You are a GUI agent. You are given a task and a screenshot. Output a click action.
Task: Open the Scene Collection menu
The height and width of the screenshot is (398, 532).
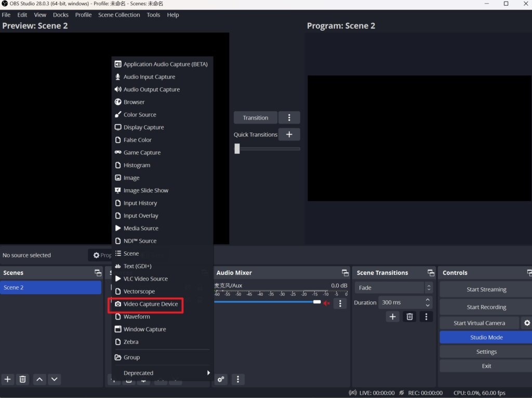tap(119, 15)
